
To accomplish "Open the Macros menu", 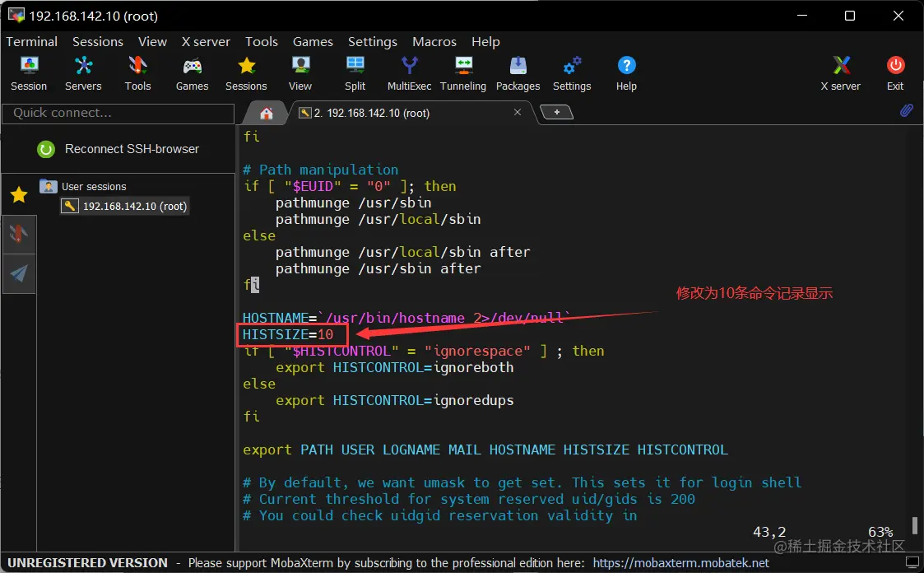I will (434, 42).
